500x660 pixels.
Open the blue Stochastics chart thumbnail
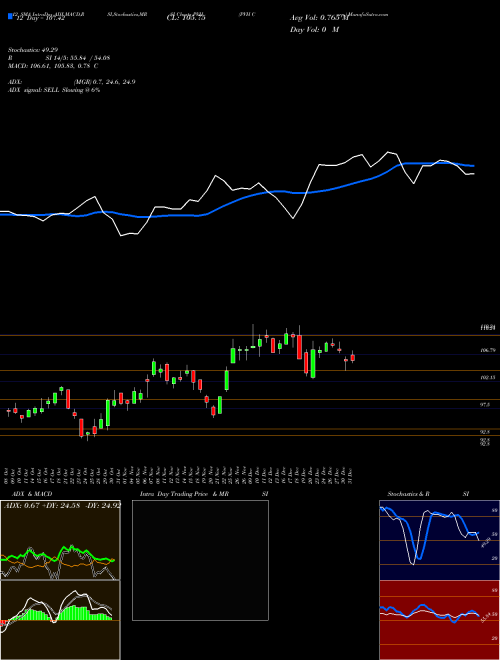tap(439, 540)
